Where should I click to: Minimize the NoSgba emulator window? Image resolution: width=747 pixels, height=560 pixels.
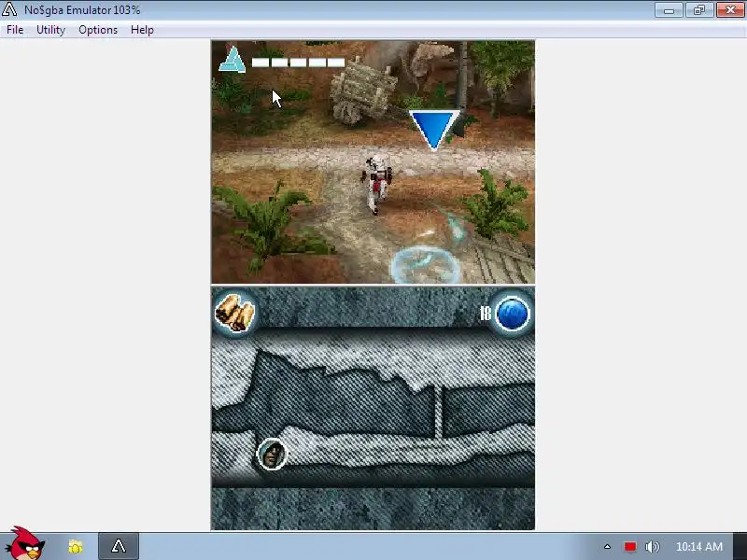(669, 10)
